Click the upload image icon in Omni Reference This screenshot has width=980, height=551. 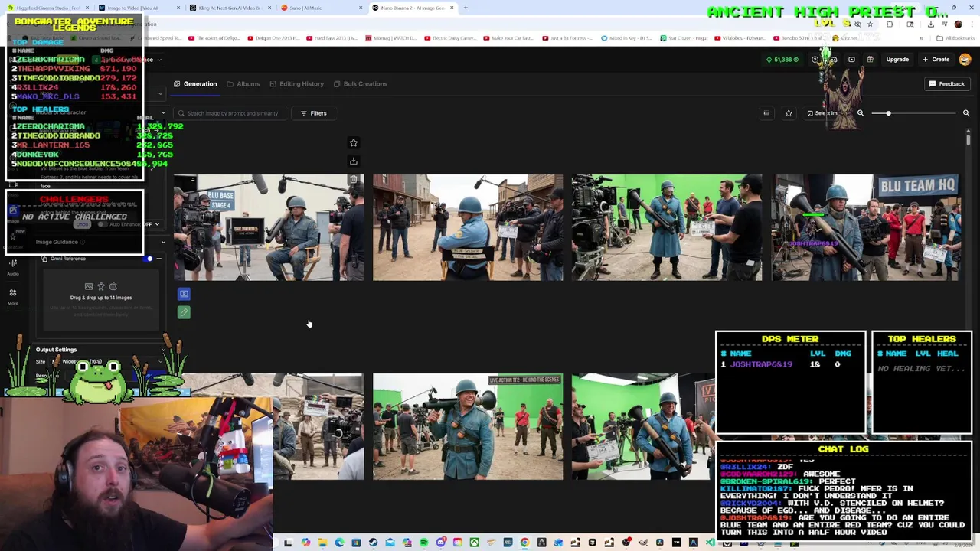(89, 286)
